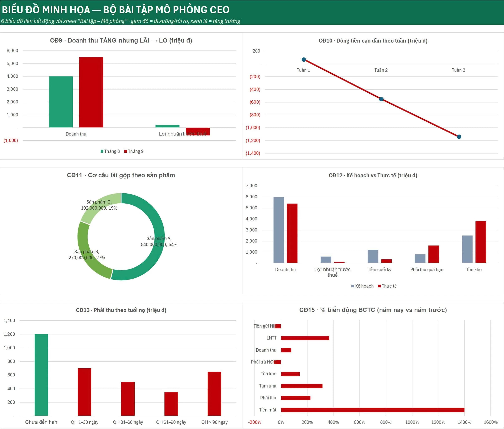Select the CĐ9 chart title
Image resolution: width=504 pixels, height=429 pixels.
tap(121, 40)
